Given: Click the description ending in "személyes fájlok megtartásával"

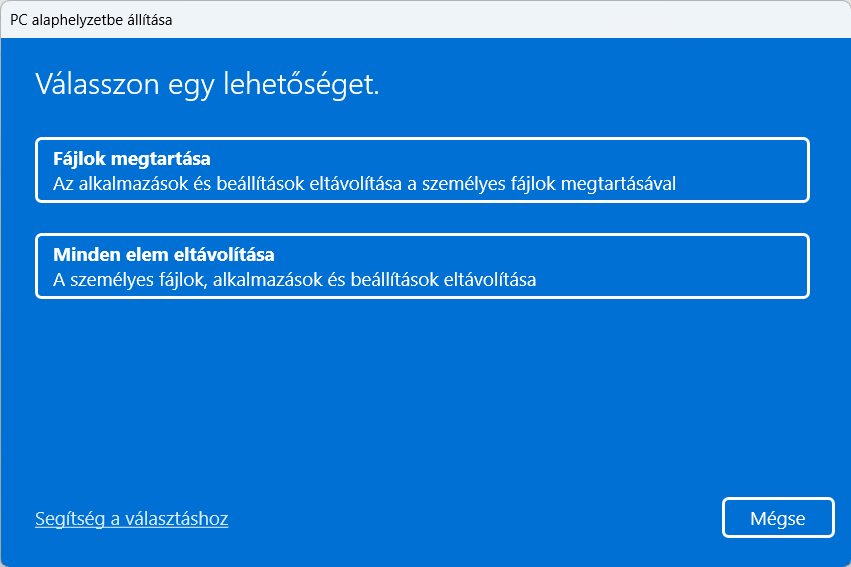Looking at the screenshot, I should (x=365, y=184).
